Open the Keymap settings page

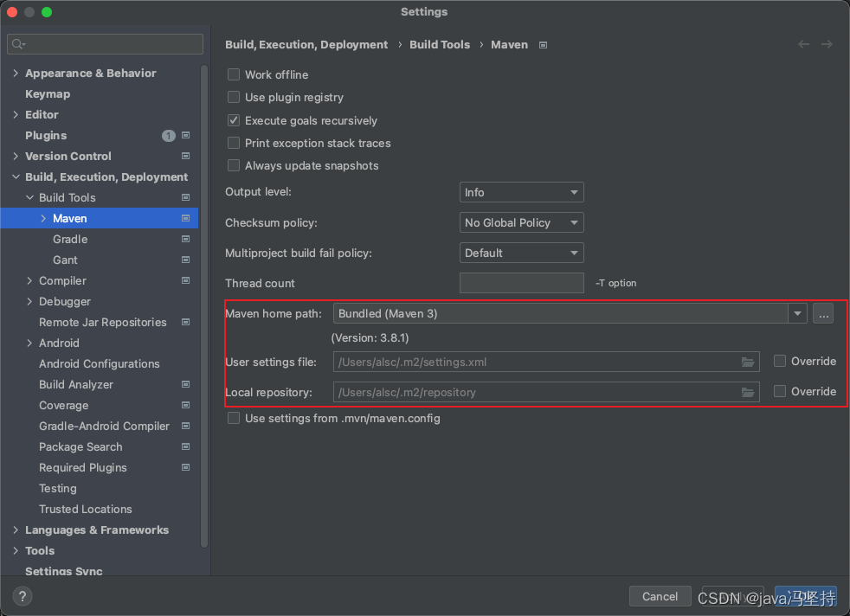pos(48,94)
